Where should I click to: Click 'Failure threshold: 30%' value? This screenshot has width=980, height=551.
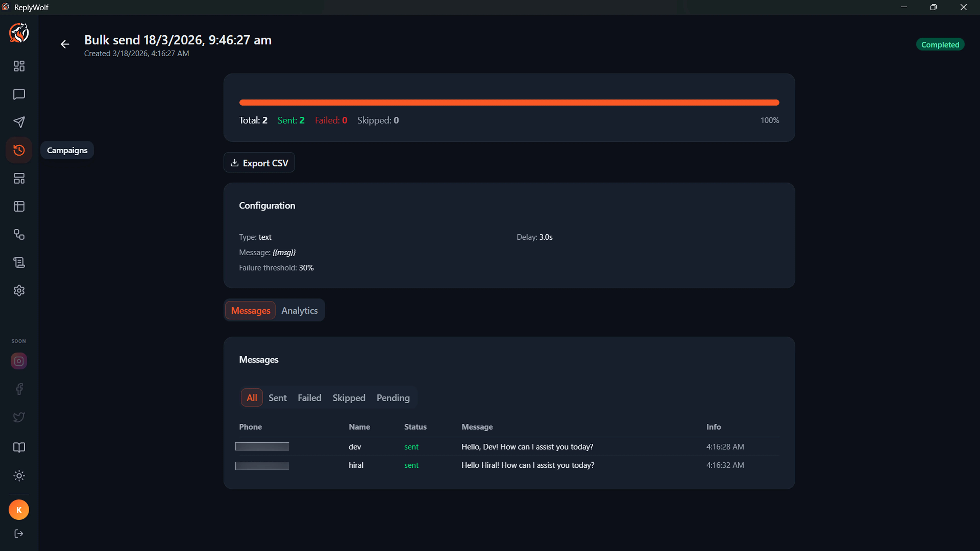tap(276, 268)
